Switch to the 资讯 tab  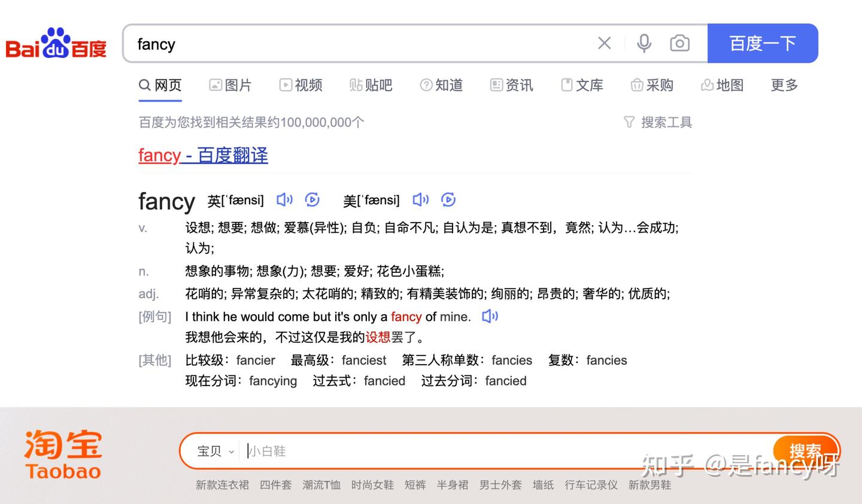[x=512, y=85]
